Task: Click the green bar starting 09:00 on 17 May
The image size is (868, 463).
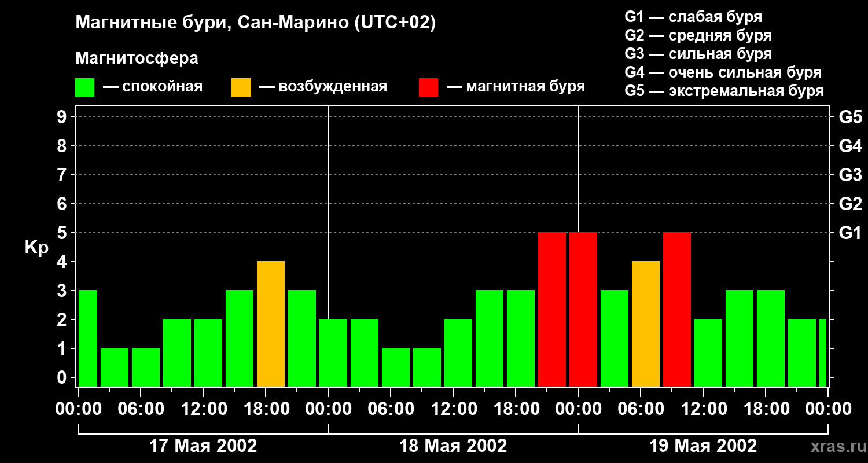Action: coord(177,352)
